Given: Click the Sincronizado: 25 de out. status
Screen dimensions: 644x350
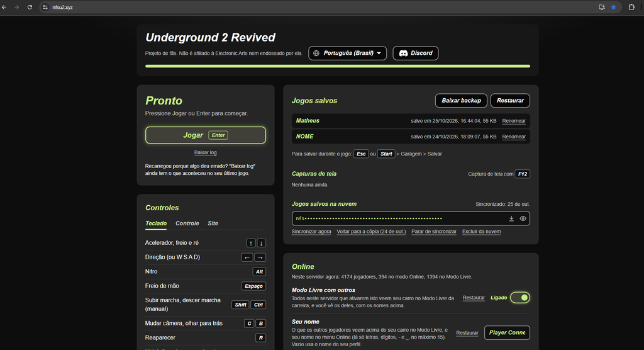Looking at the screenshot, I should coord(502,204).
